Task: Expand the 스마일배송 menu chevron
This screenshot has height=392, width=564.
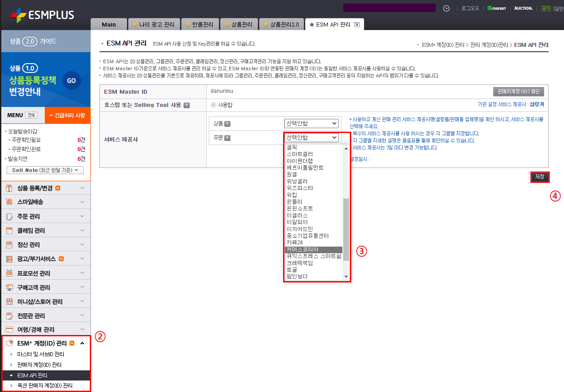Action: [82, 202]
